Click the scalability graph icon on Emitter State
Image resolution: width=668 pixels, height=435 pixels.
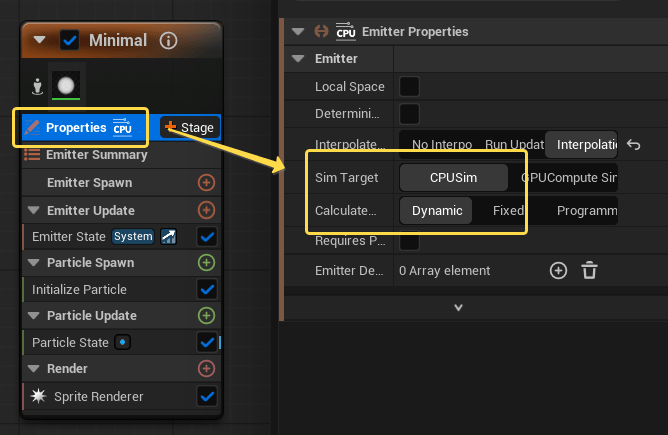coord(168,236)
